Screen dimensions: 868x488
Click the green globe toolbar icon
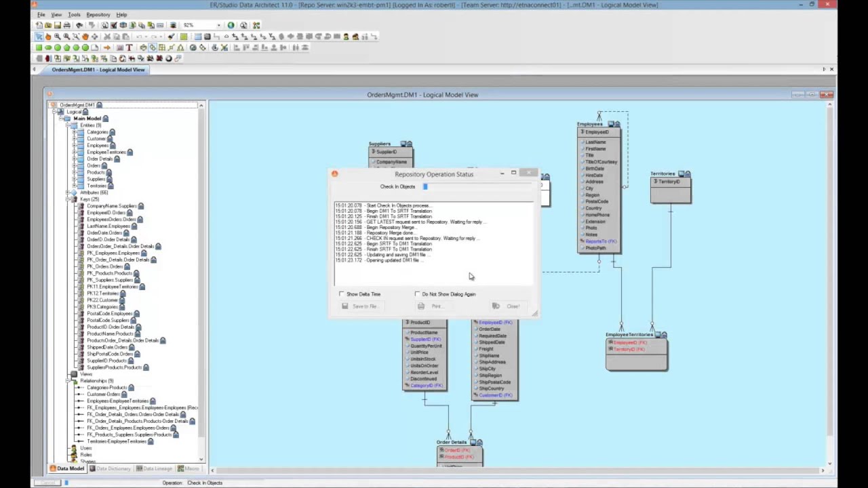pos(231,25)
